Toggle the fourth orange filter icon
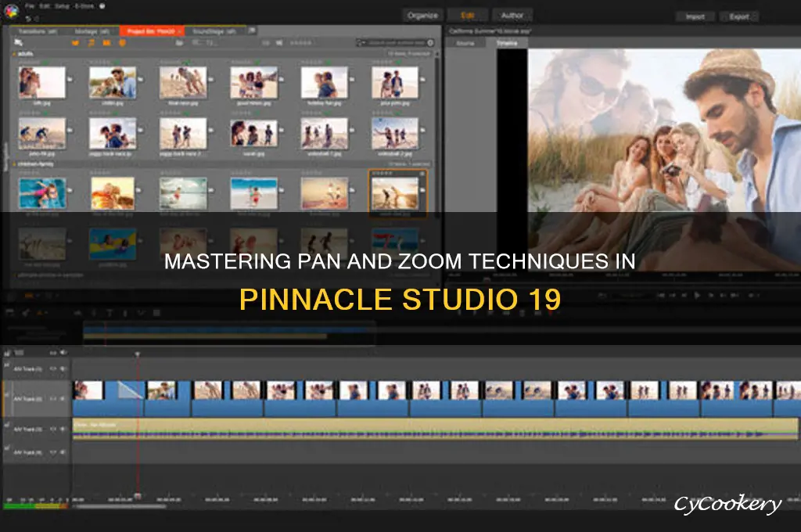 (123, 43)
